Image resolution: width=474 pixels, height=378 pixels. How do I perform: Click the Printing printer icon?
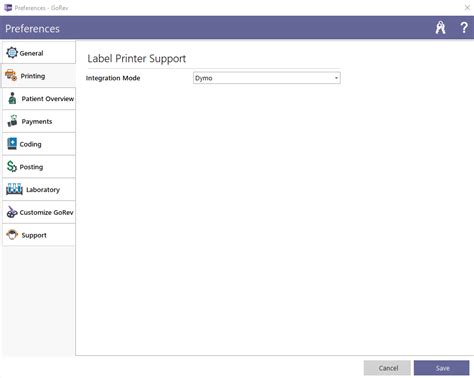(11, 75)
